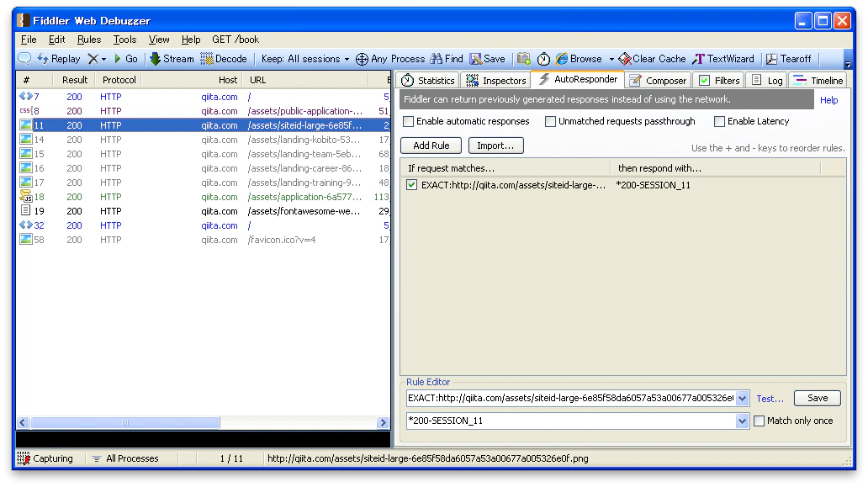This screenshot has height=487, width=868.
Task: Enable automatic responses checkbox
Action: [409, 121]
